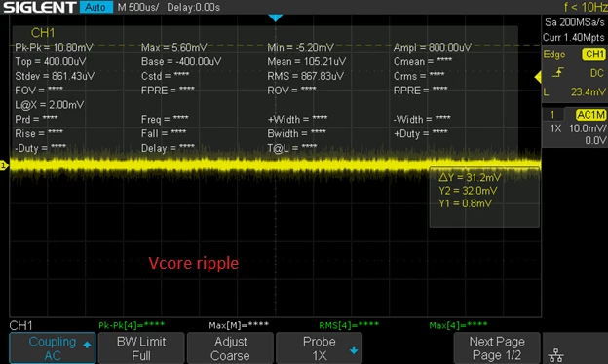Toggle the BW Limit Full softkey
608x364 pixels.
click(141, 348)
